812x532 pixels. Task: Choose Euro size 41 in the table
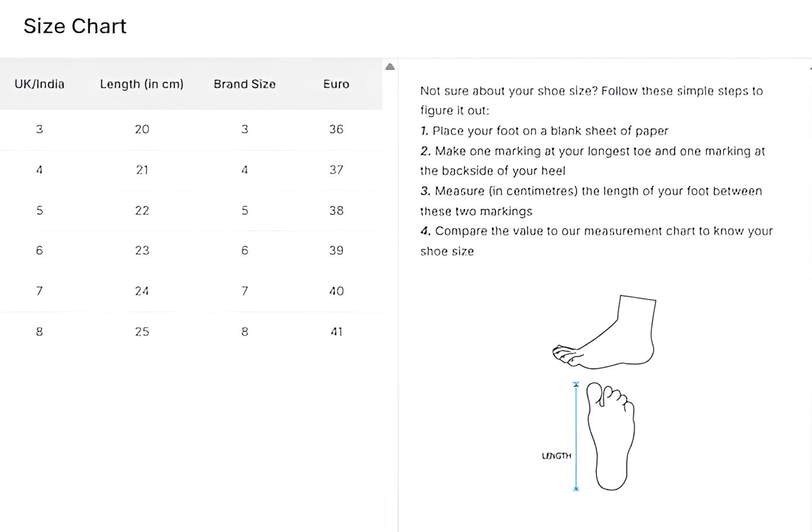336,331
